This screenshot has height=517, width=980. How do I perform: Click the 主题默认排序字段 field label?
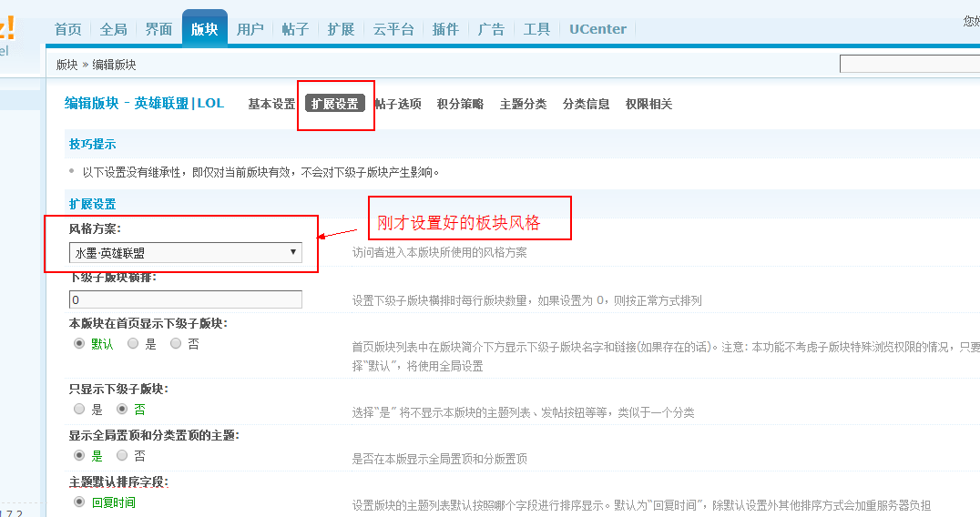click(x=118, y=482)
